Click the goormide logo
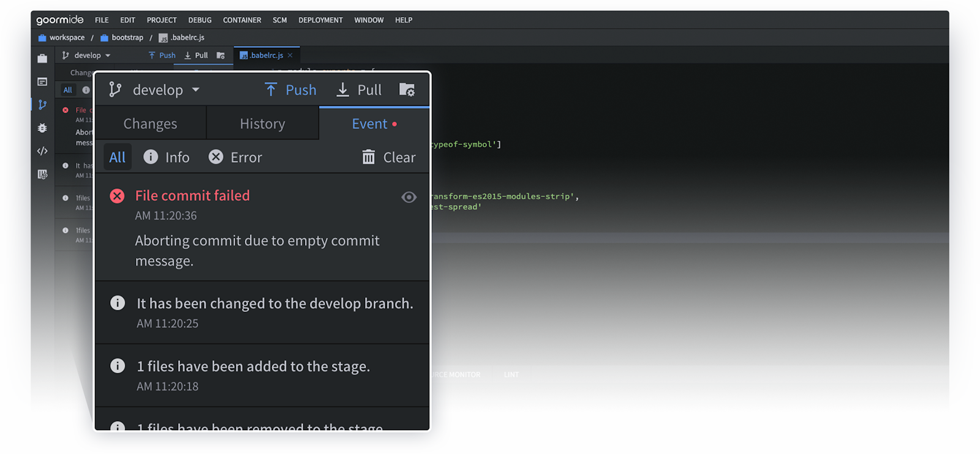980x454 pixels. [59, 20]
